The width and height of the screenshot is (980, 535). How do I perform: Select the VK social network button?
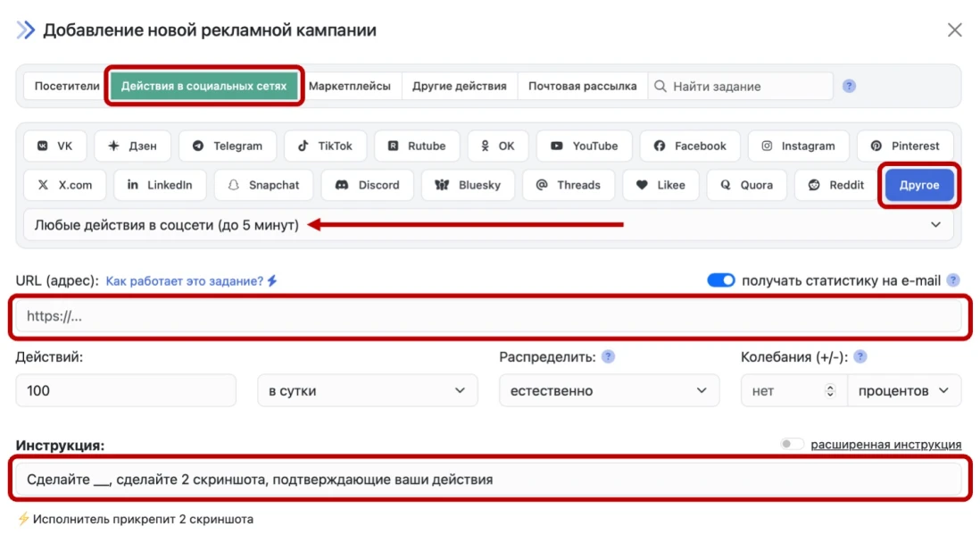[55, 146]
